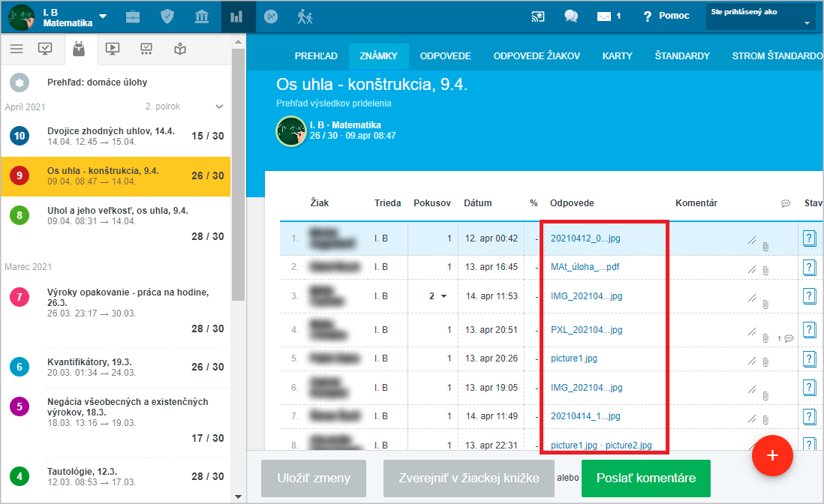Open comment bubble with 1 in row 4
824x504 pixels.
(785, 338)
